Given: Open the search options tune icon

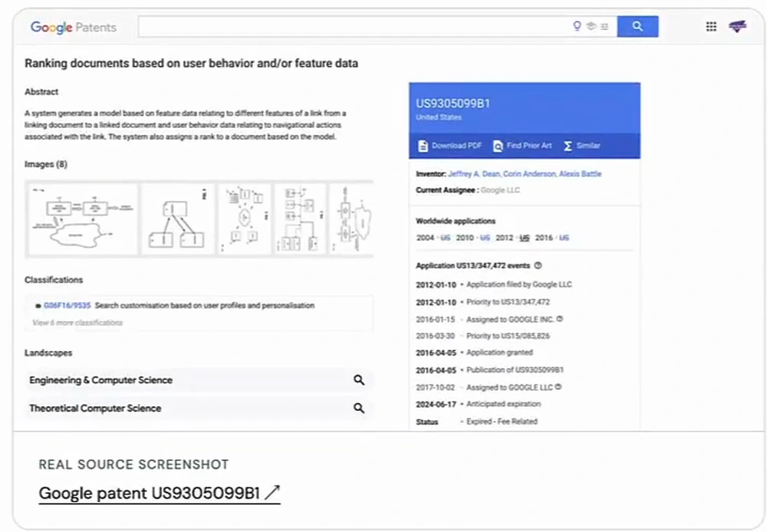Looking at the screenshot, I should (604, 26).
